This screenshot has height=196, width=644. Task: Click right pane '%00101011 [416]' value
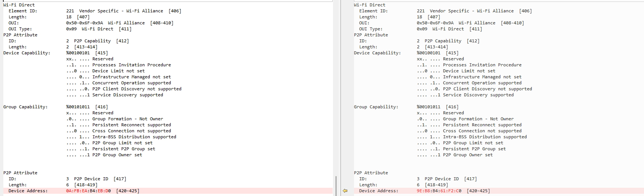pos(438,107)
